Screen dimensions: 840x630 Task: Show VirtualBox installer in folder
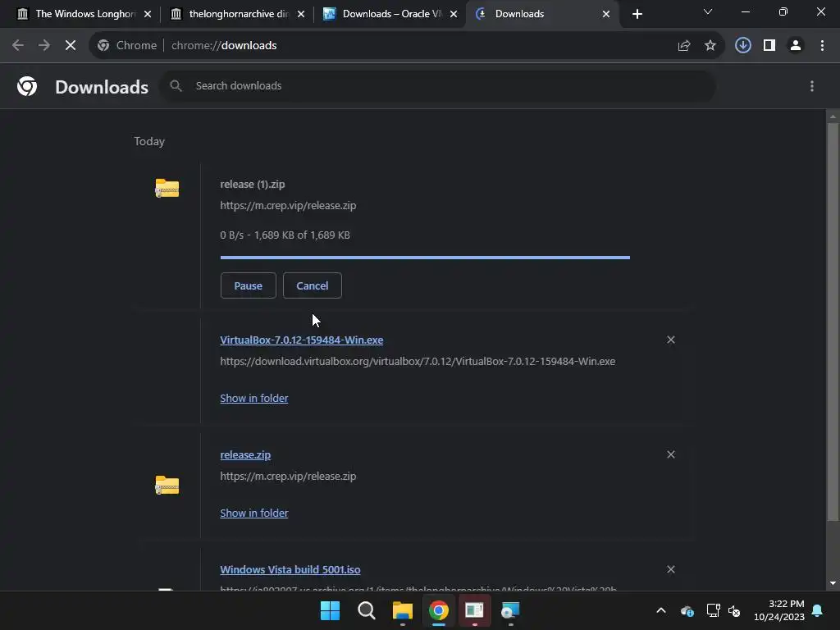coord(254,398)
